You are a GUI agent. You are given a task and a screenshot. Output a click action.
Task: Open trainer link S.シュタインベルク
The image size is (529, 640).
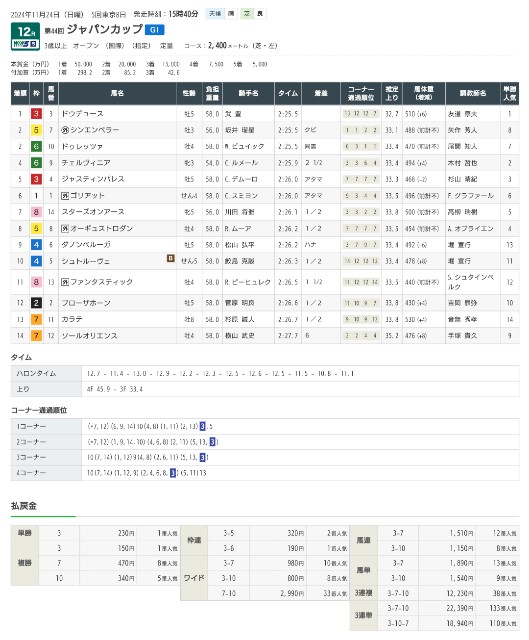pos(471,282)
